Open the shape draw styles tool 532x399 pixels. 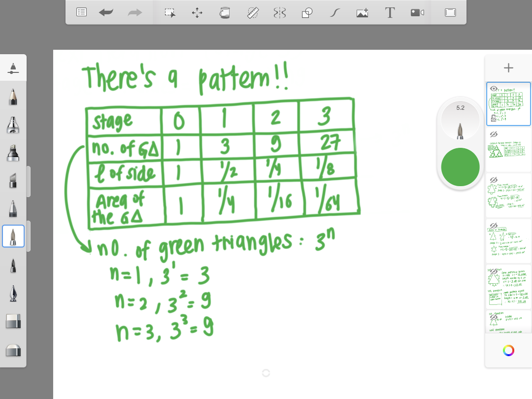click(x=307, y=13)
